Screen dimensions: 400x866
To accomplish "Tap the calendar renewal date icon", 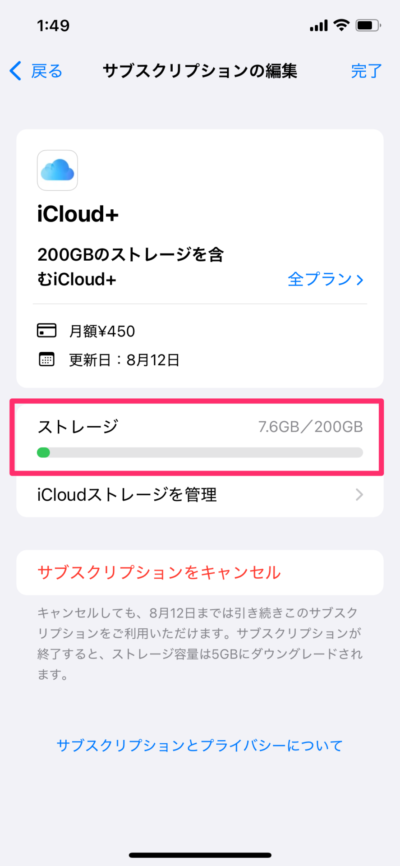I will pos(46,360).
